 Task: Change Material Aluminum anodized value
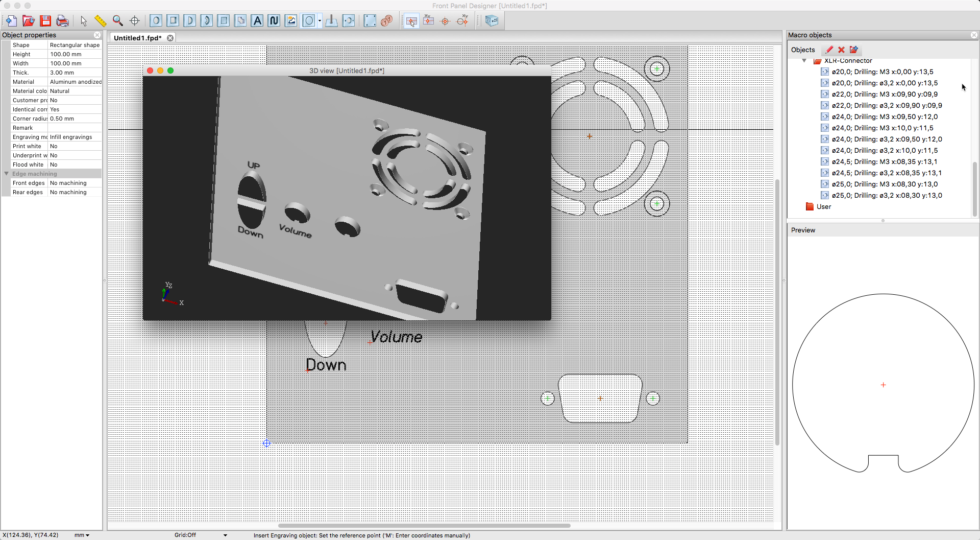pos(75,82)
